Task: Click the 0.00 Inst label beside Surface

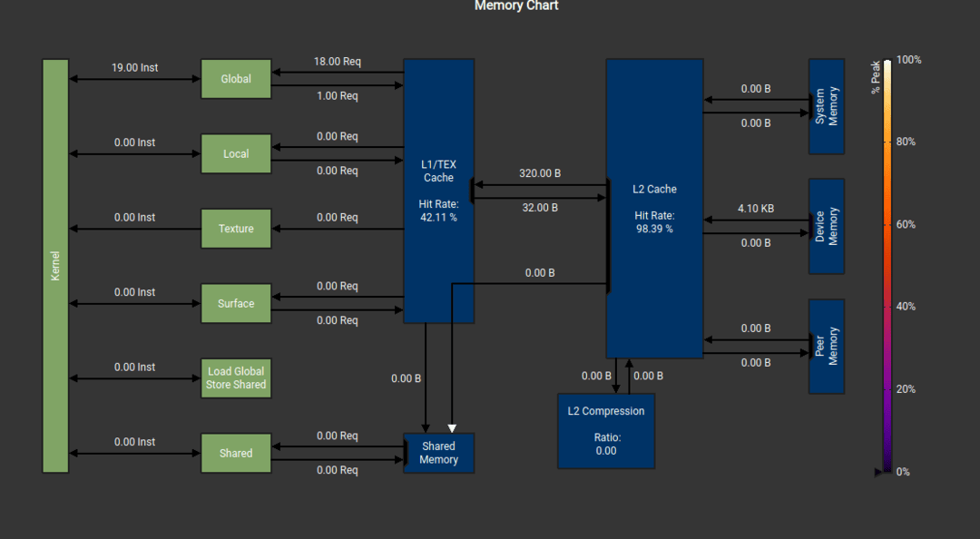Action: 134,292
